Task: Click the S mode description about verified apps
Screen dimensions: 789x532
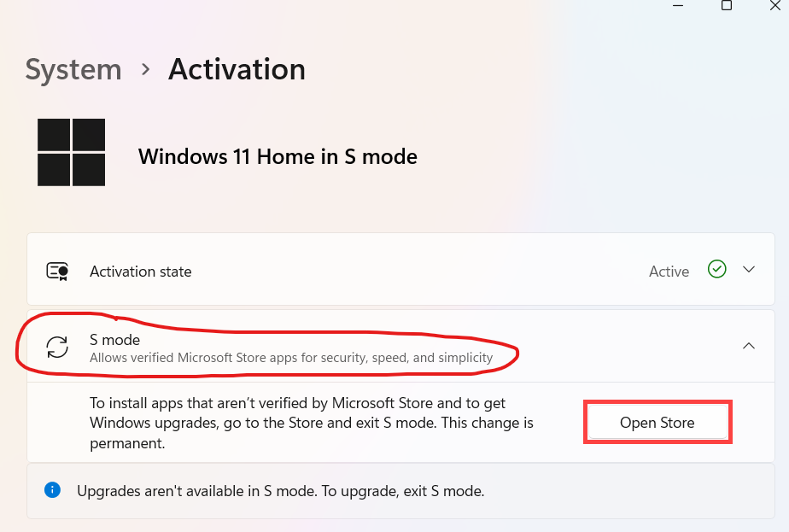Action: point(291,358)
